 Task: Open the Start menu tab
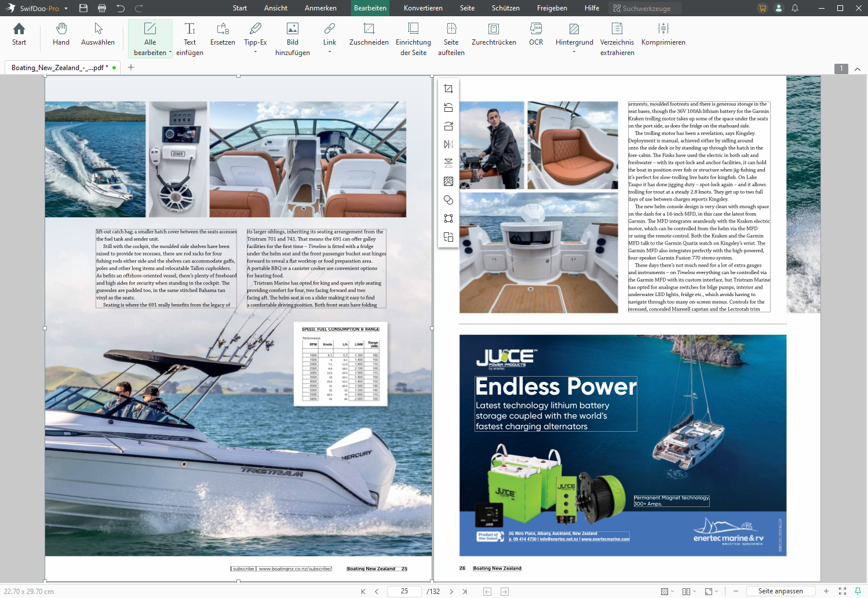point(240,8)
